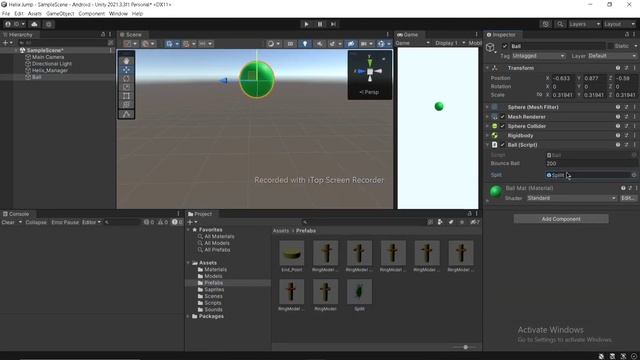This screenshot has height=360, width=640.
Task: Collapse the Transform component
Action: pos(487,68)
